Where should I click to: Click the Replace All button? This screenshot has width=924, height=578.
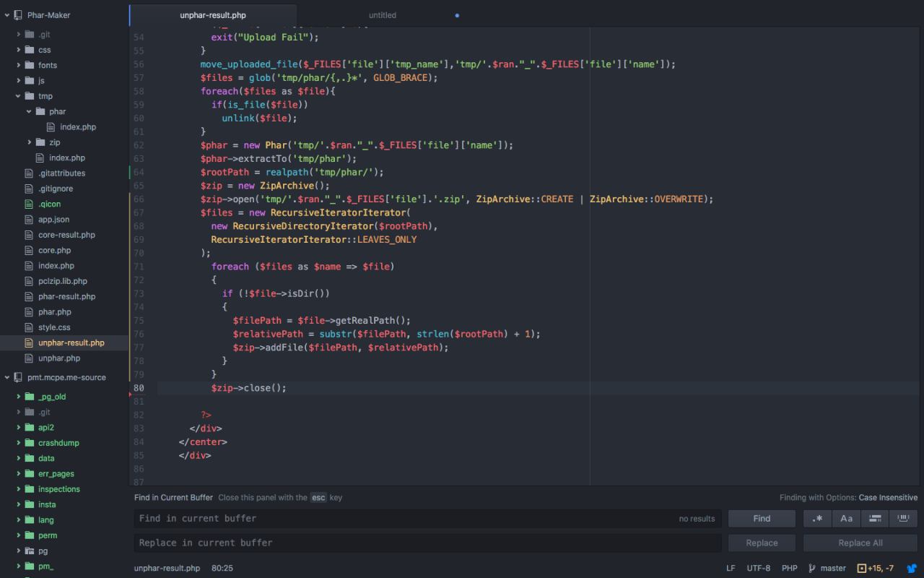click(x=860, y=543)
